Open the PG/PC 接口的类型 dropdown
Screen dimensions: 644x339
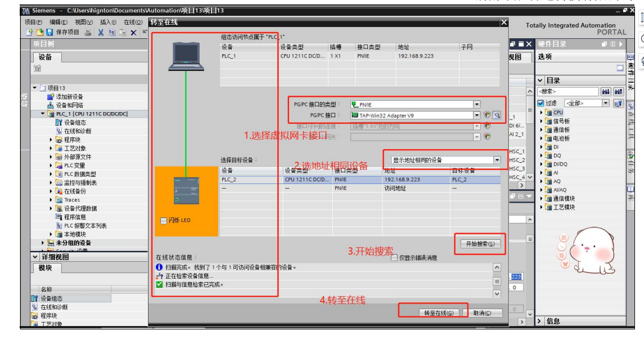click(476, 104)
